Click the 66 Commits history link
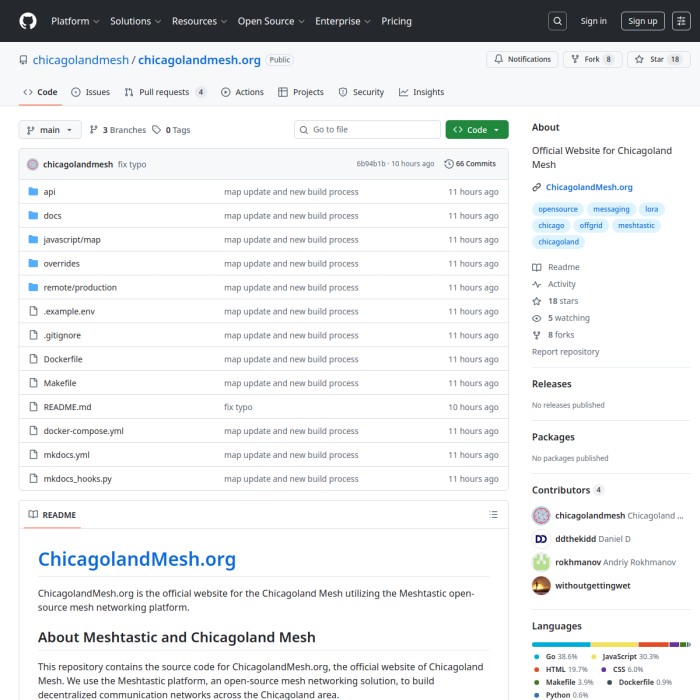700x700 pixels. [470, 164]
